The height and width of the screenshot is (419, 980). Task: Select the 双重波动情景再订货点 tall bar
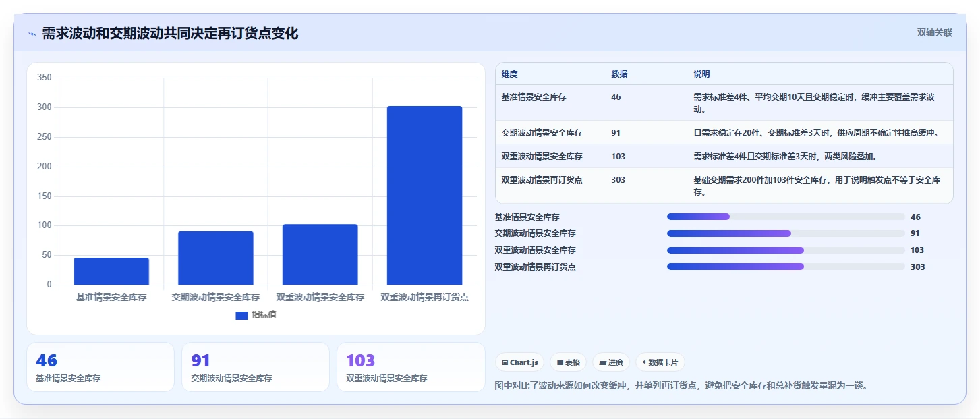point(425,195)
